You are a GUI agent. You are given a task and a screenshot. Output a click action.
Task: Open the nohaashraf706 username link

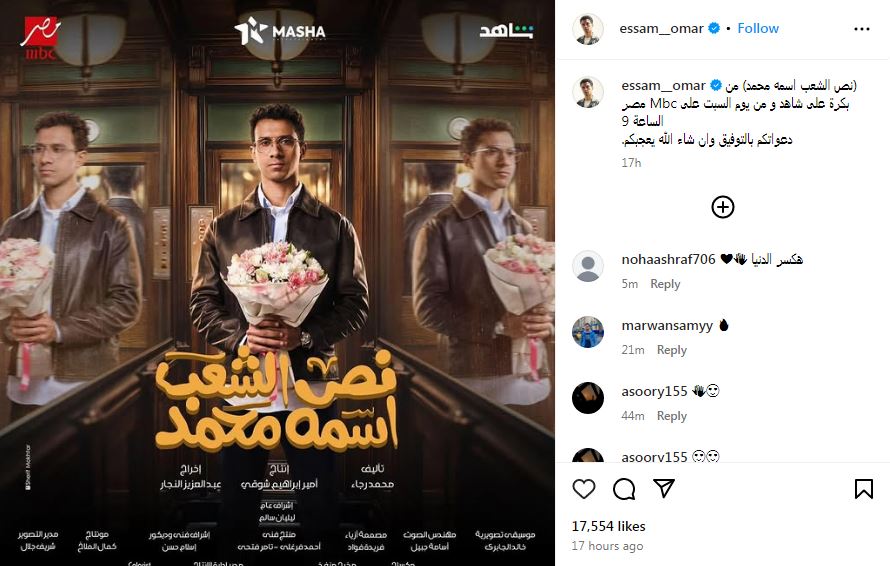[x=668, y=259]
